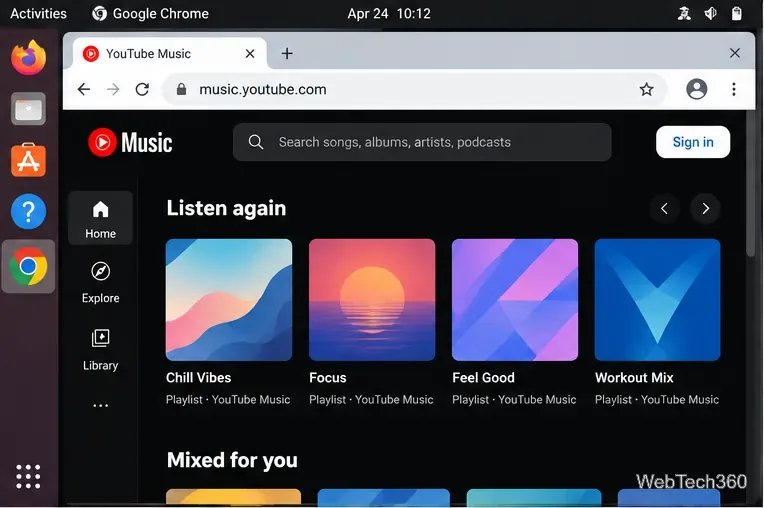This screenshot has width=764, height=508.
Task: Select Home in the sidebar
Action: [x=100, y=218]
